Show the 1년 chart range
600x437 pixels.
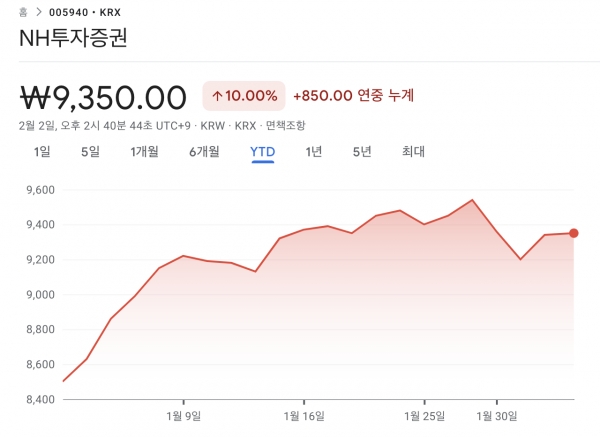[313, 152]
